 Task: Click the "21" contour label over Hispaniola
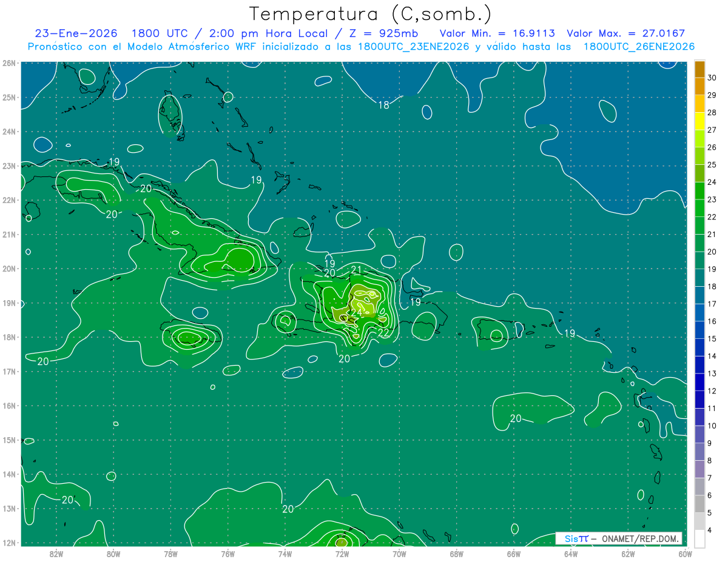(356, 270)
